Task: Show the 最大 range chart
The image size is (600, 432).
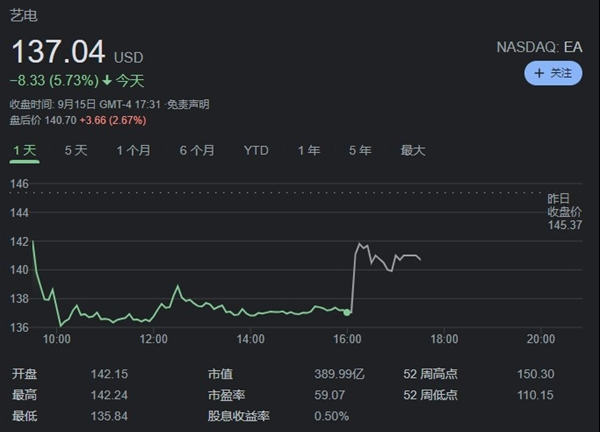Action: (413, 151)
